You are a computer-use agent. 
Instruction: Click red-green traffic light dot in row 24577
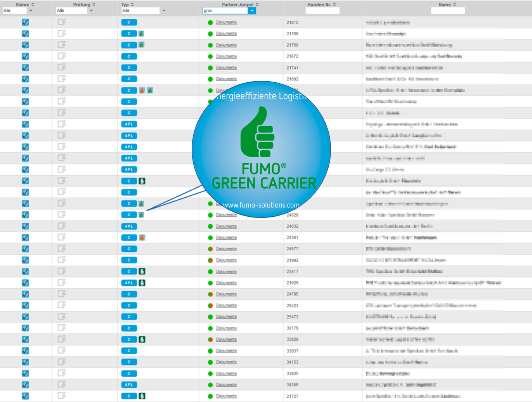[x=210, y=249]
